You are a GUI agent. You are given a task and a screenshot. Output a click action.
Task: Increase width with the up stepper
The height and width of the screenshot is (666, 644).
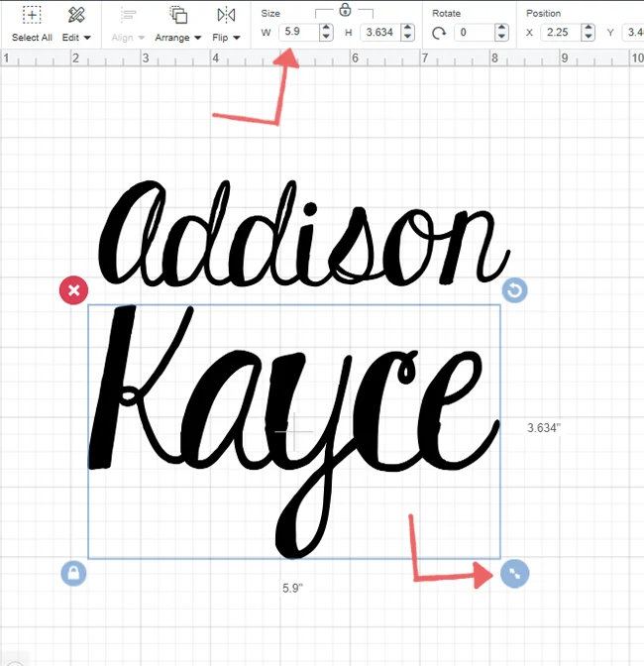coord(326,27)
